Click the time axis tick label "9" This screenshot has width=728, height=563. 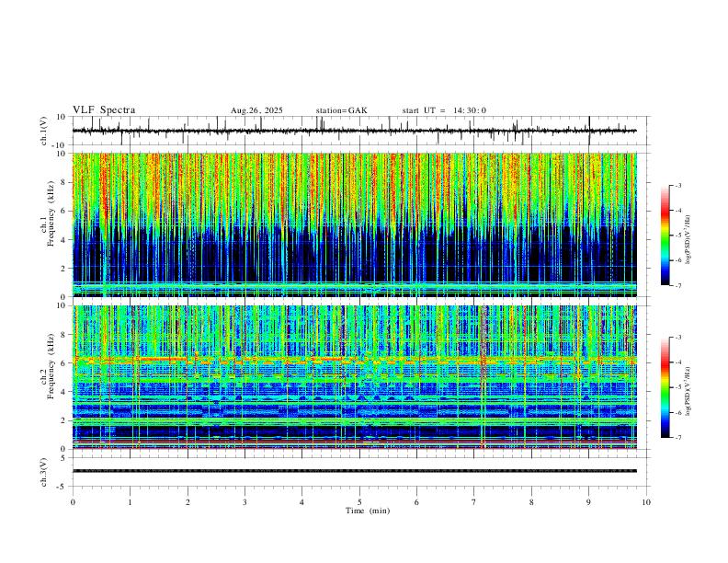point(588,502)
